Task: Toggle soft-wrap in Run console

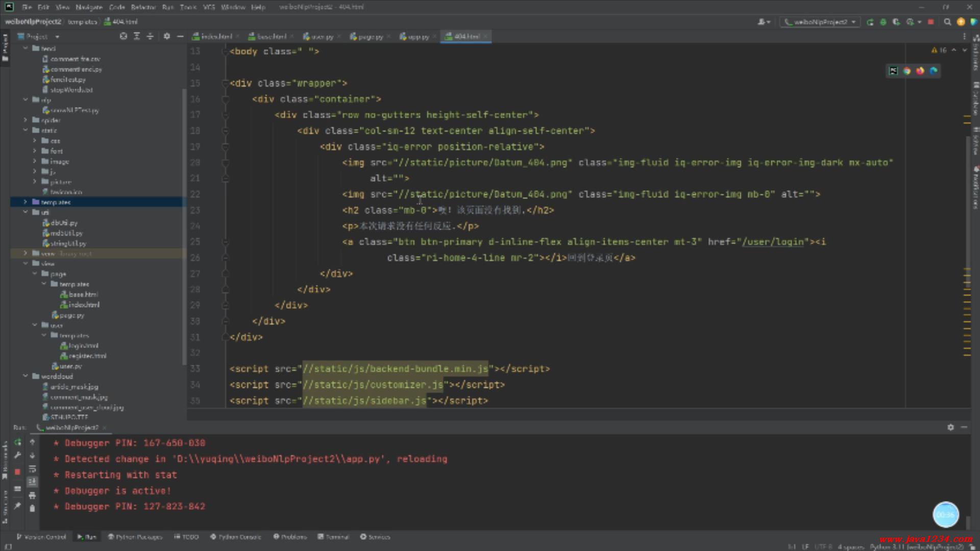Action: 32,469
